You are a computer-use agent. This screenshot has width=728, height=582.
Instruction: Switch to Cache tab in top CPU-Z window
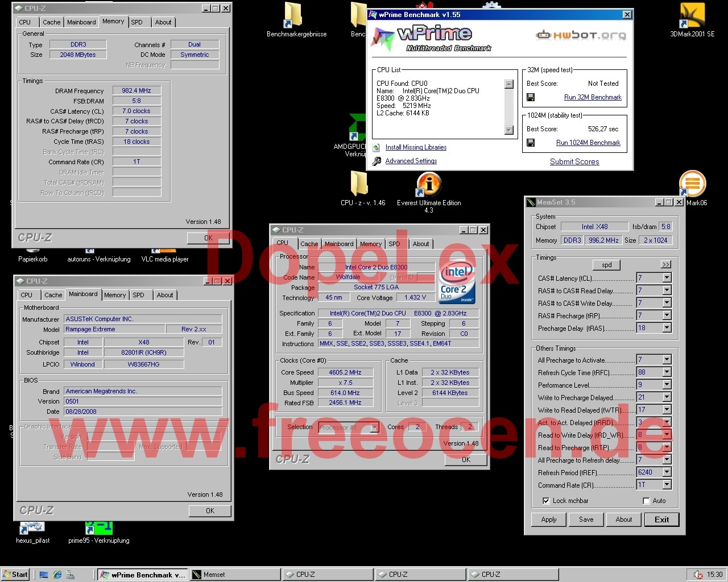(51, 22)
